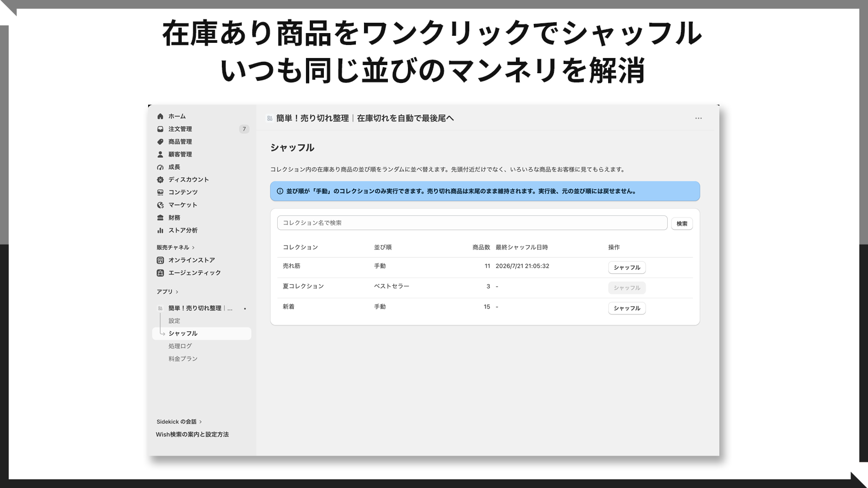Open the 処理ログ processing log page
This screenshot has width=868, height=488.
[x=180, y=346]
